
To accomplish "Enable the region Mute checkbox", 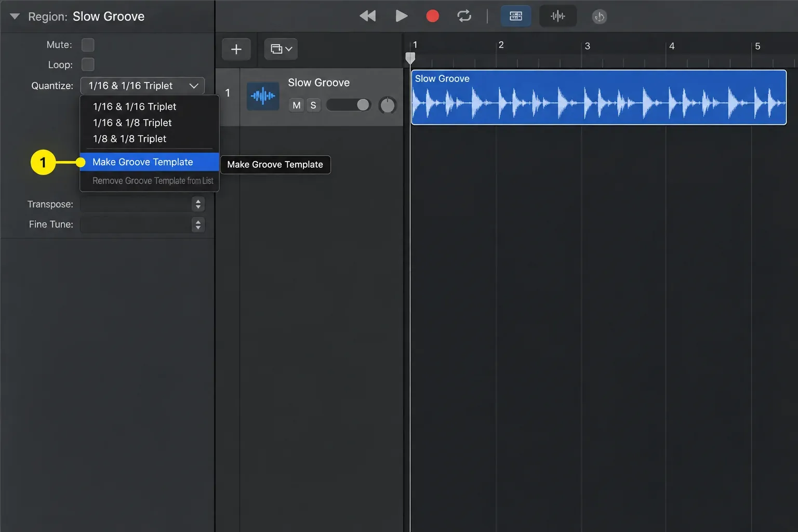I will (x=88, y=45).
